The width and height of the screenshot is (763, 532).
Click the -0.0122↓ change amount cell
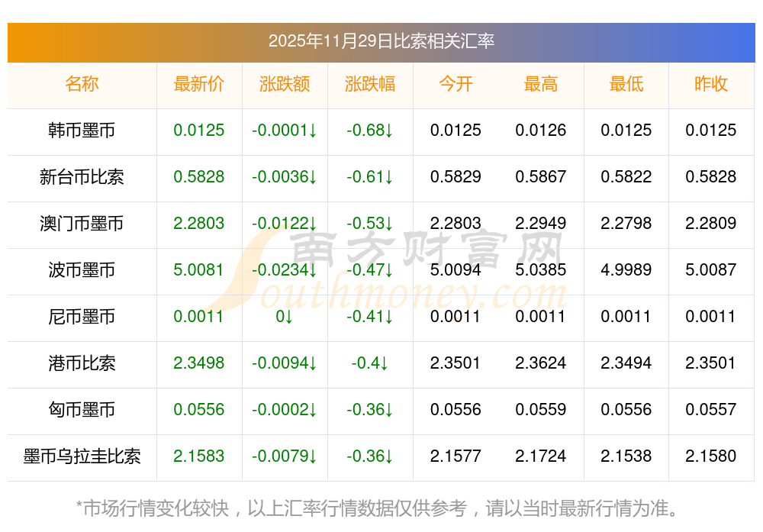(x=285, y=224)
